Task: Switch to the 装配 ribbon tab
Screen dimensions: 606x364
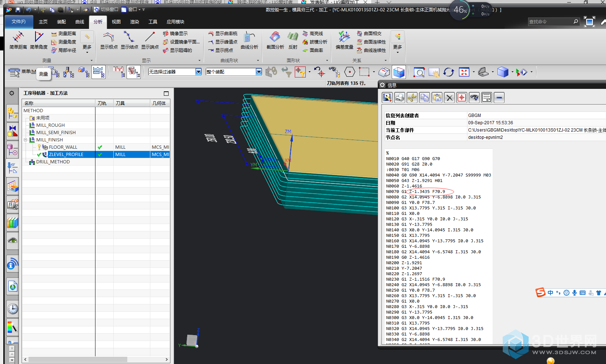Action: coord(61,22)
